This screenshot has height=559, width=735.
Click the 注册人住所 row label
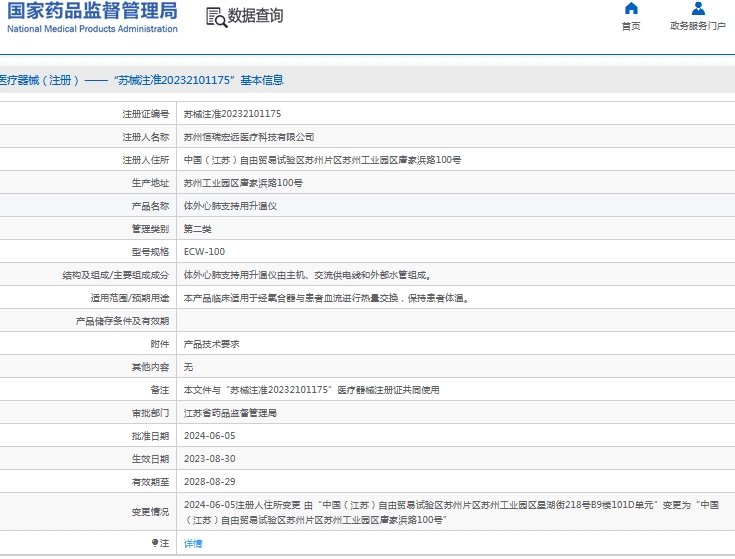[145, 160]
